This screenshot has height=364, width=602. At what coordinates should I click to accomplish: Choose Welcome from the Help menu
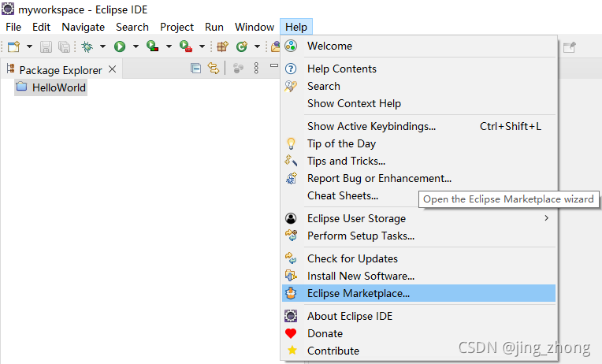point(418,46)
